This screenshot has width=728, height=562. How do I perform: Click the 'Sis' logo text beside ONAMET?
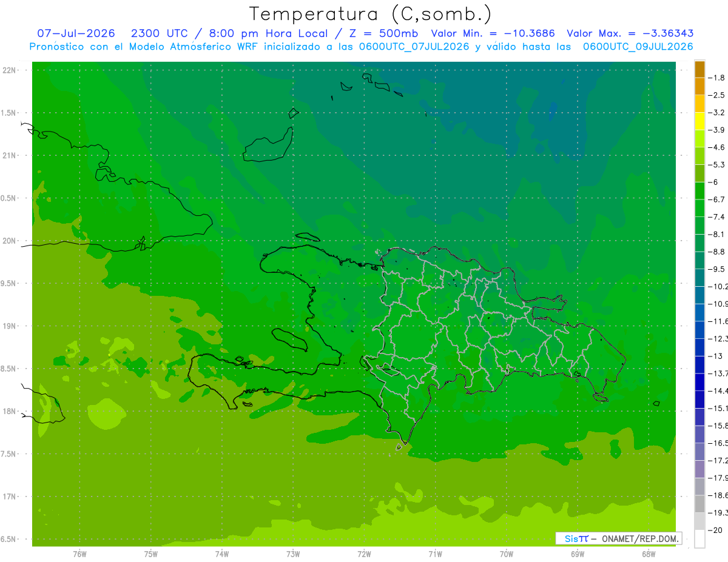tap(571, 538)
